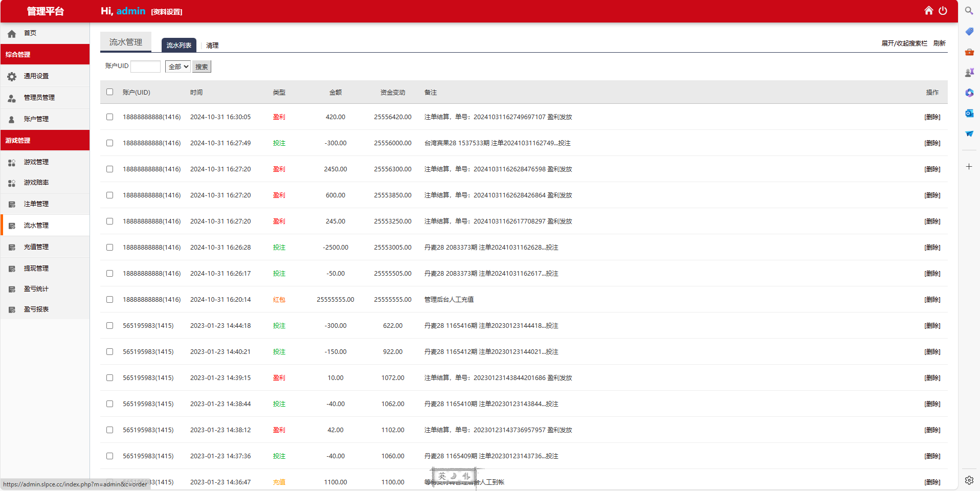Screen dimensions: 980x491
Task: Click 展开/收起搜索栏 toggle link
Action: [x=904, y=43]
